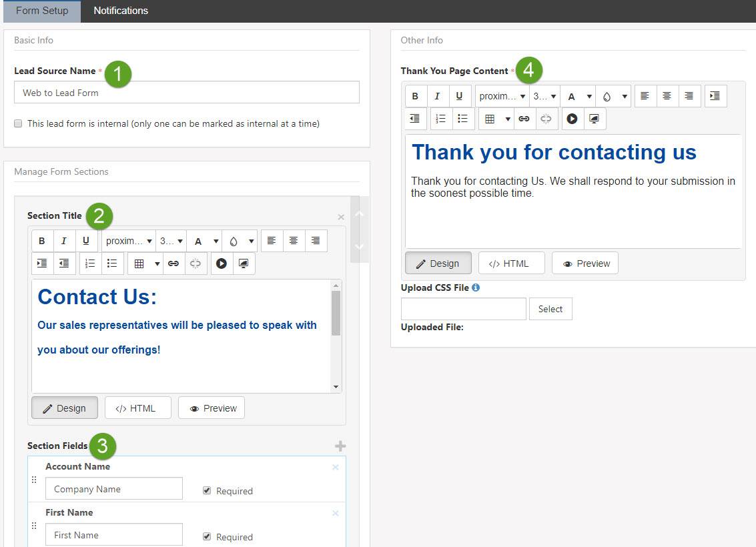This screenshot has width=756, height=547.
Task: Preview the Thank You Page content
Action: point(585,263)
